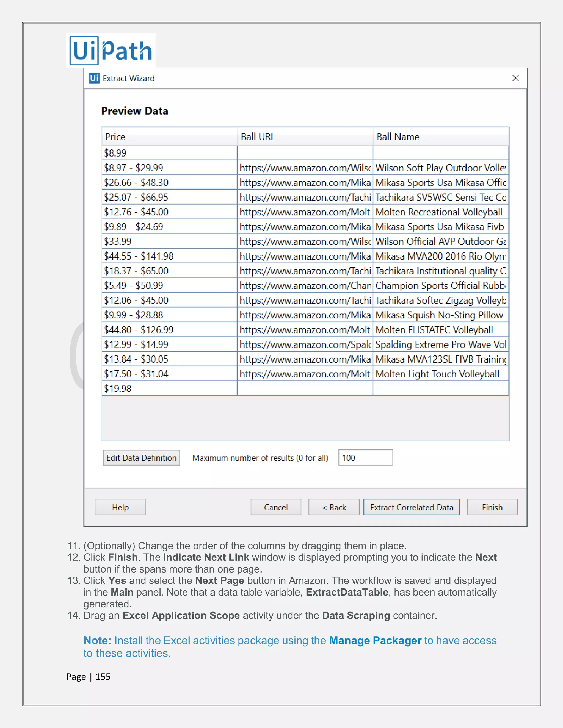
Task: Select the $9.99 - $28.88 price cell
Action: coord(169,315)
